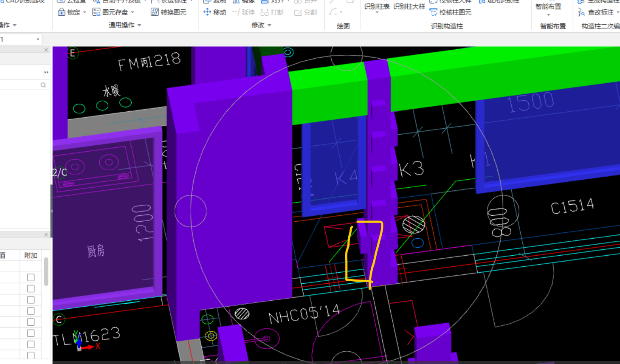Expand the 查改标注 dropdown arrow
The height and width of the screenshot is (364, 620).
(618, 12)
